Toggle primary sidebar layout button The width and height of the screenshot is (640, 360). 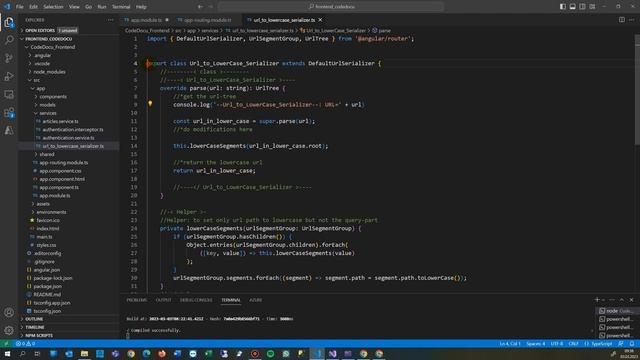pos(563,7)
